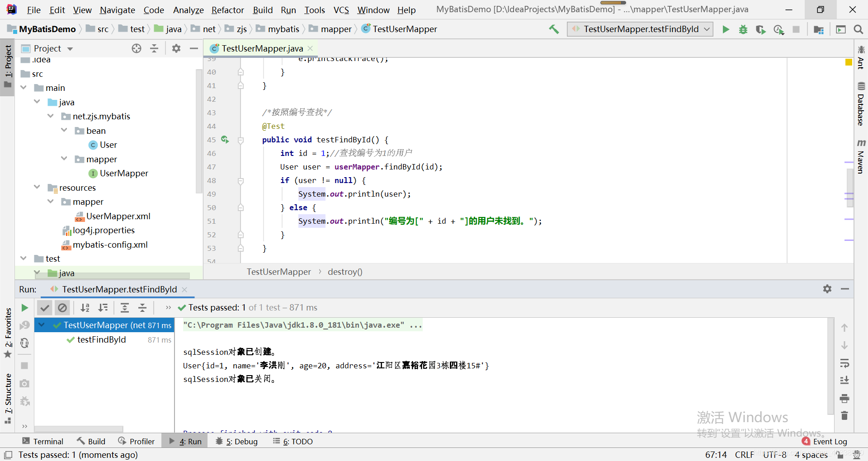Sort tests by duration icon
This screenshot has height=461, width=868.
(x=103, y=308)
